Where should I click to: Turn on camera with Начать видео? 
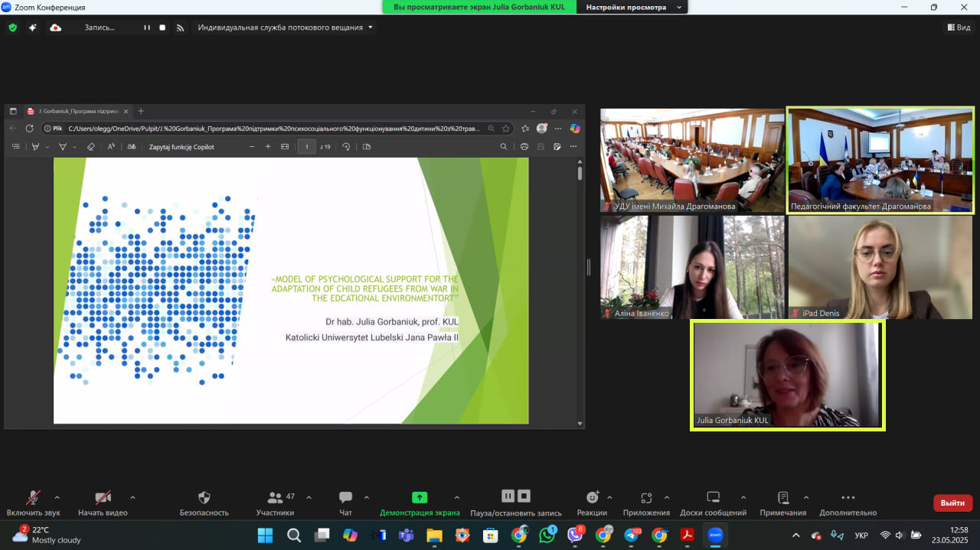(x=103, y=503)
